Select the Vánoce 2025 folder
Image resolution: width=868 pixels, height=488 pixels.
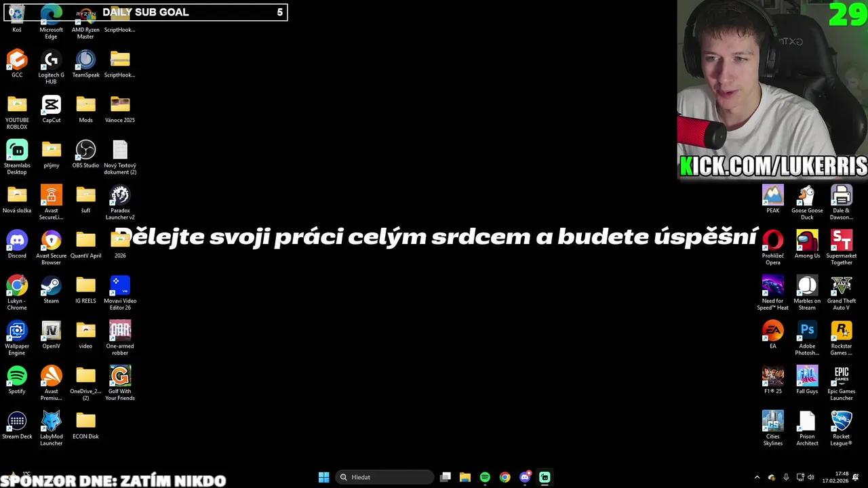120,104
